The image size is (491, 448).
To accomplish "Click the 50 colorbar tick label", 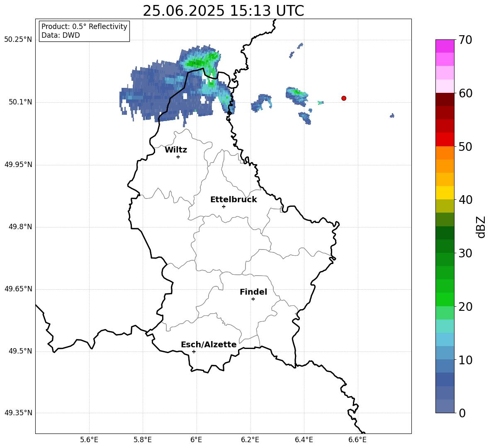I will click(x=465, y=147).
